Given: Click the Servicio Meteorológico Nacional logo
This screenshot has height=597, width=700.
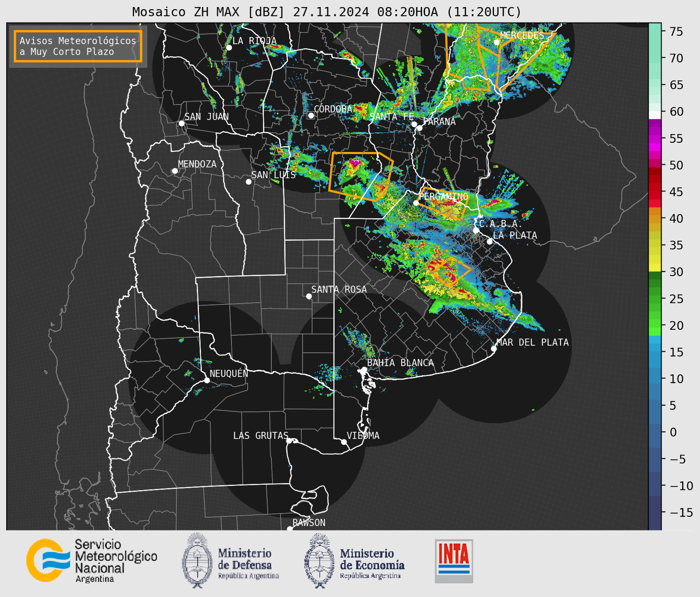Looking at the screenshot, I should 92,560.
